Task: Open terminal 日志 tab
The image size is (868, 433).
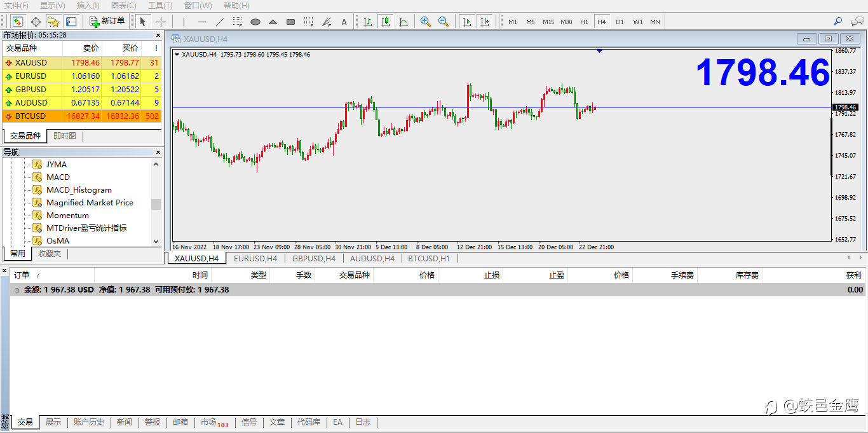Action: click(363, 422)
